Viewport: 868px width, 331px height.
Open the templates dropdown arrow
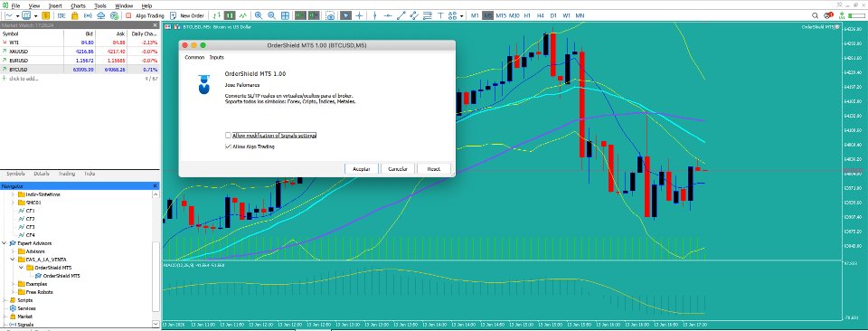pyautogui.click(x=35, y=16)
